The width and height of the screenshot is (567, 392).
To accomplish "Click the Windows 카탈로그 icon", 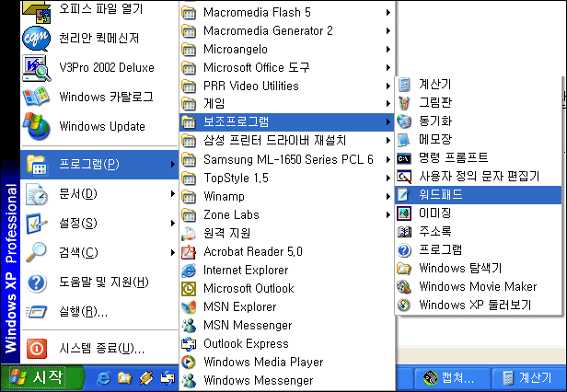I will click(36, 98).
